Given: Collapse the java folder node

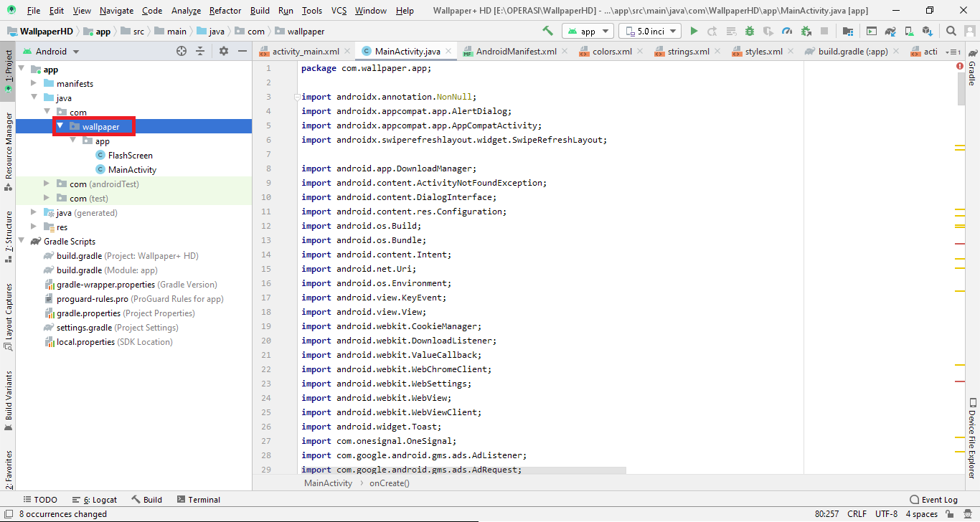Looking at the screenshot, I should [34, 98].
